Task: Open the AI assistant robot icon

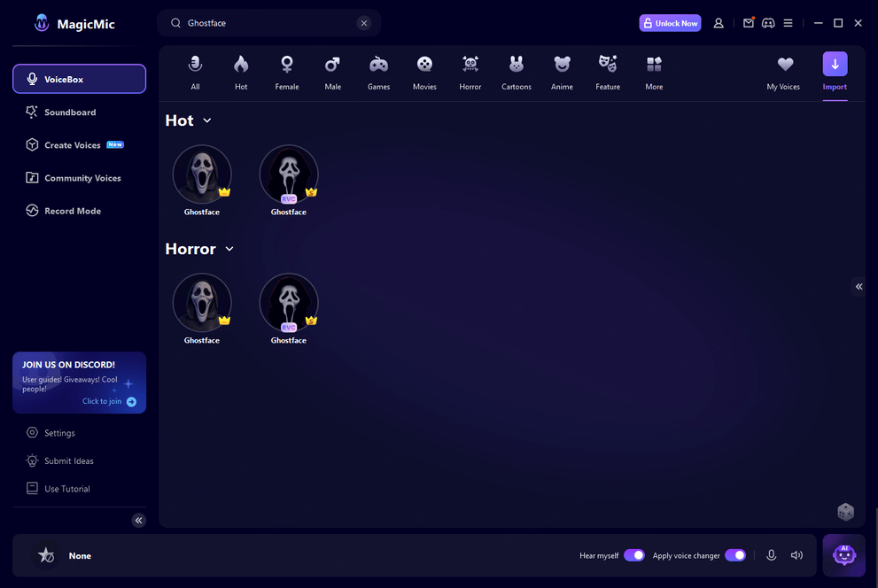Action: [843, 555]
